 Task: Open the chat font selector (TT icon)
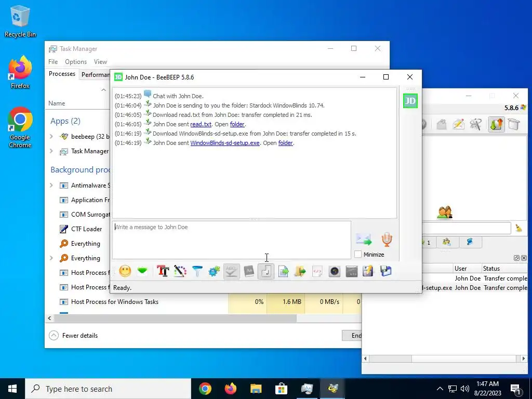163,271
